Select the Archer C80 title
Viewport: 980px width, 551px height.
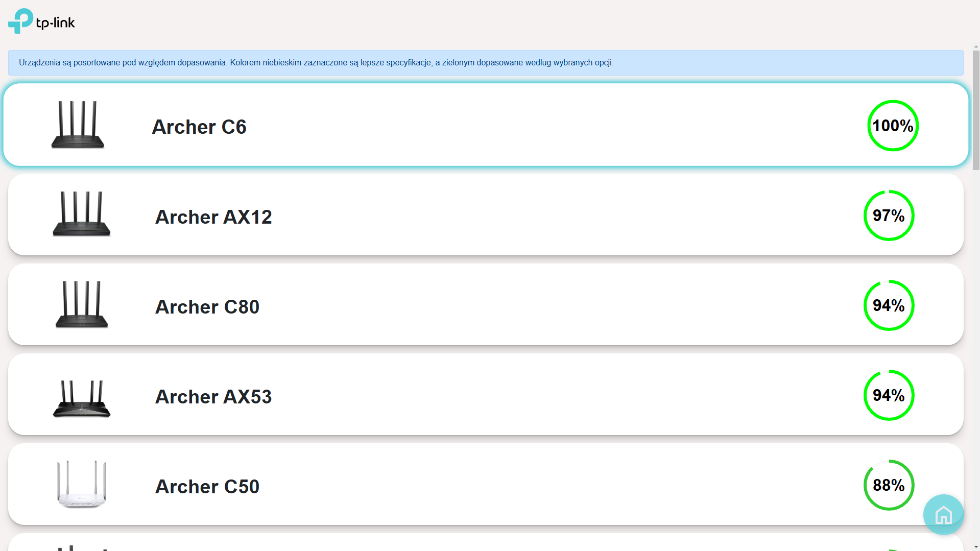[207, 307]
